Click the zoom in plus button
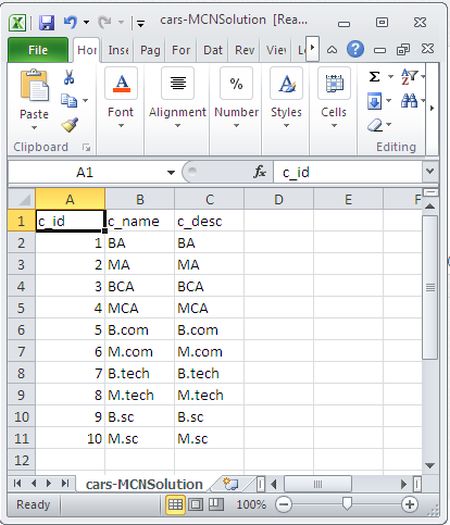The image size is (450, 525). click(409, 504)
